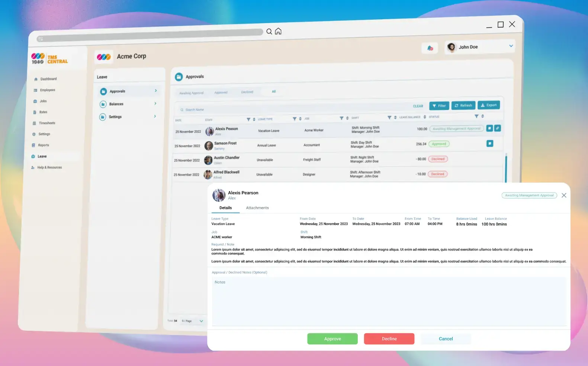This screenshot has height=366, width=588.
Task: Open Timesheets from the left sidebar
Action: [x=47, y=123]
